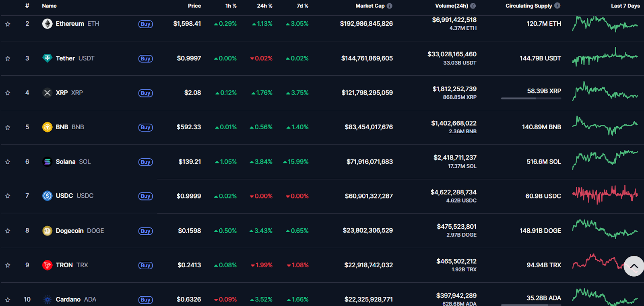Screen dimensions: 644x306
Task: Sort the list by Name header
Action: (x=49, y=6)
